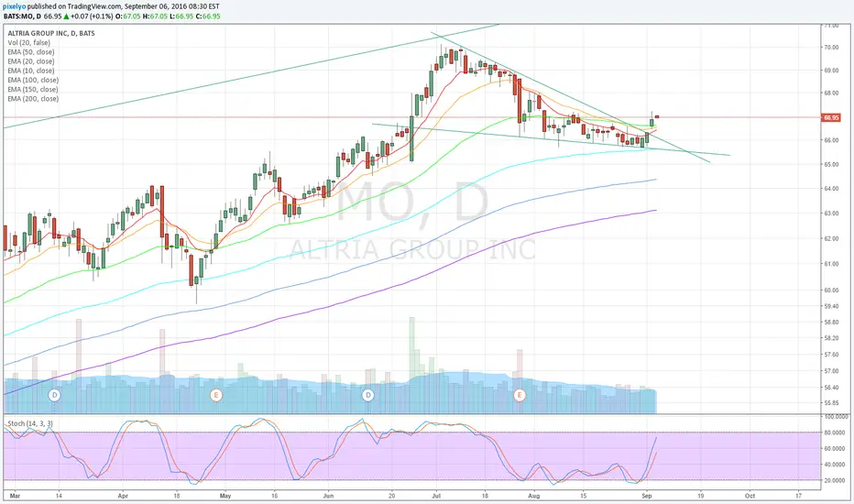This screenshot has width=854, height=504.
Task: Click the Jun label on time axis
Action: pyautogui.click(x=328, y=496)
